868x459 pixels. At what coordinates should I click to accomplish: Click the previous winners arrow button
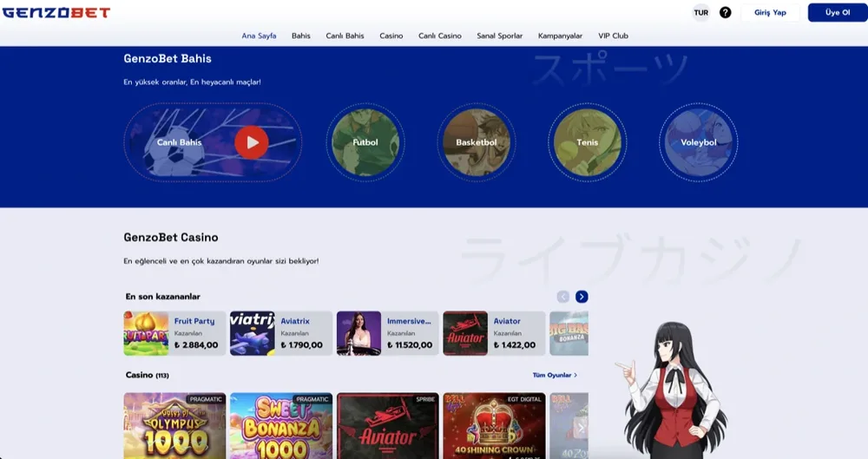pos(563,297)
